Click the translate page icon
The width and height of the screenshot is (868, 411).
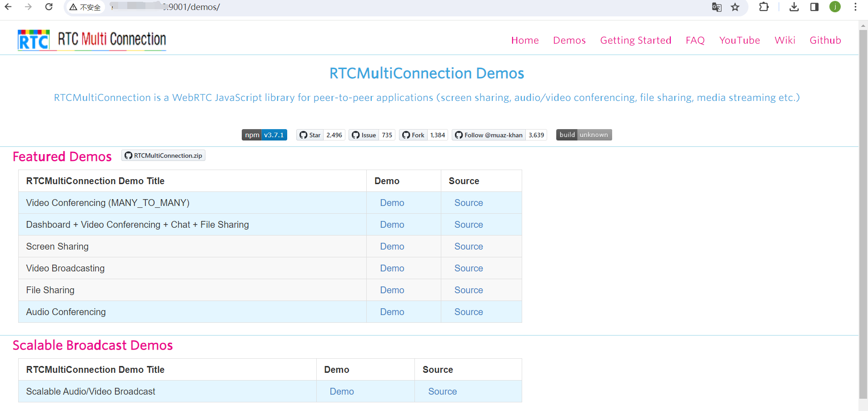click(717, 7)
